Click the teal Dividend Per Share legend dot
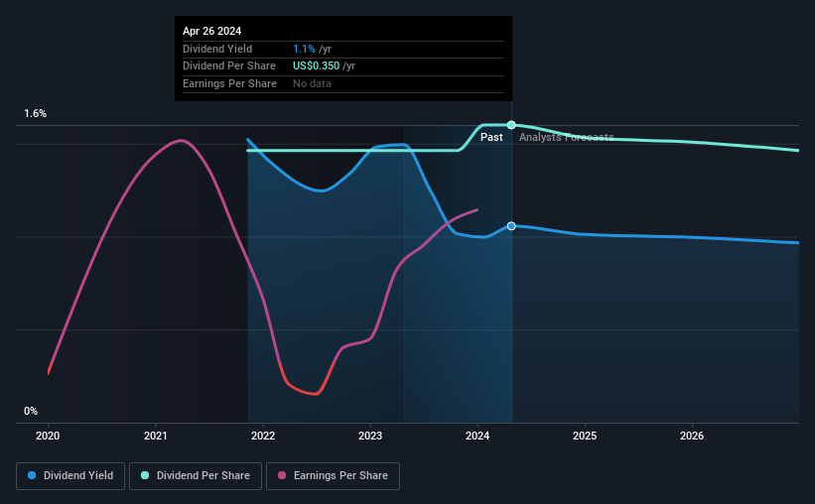Screen dimensions: 815x504 point(145,475)
